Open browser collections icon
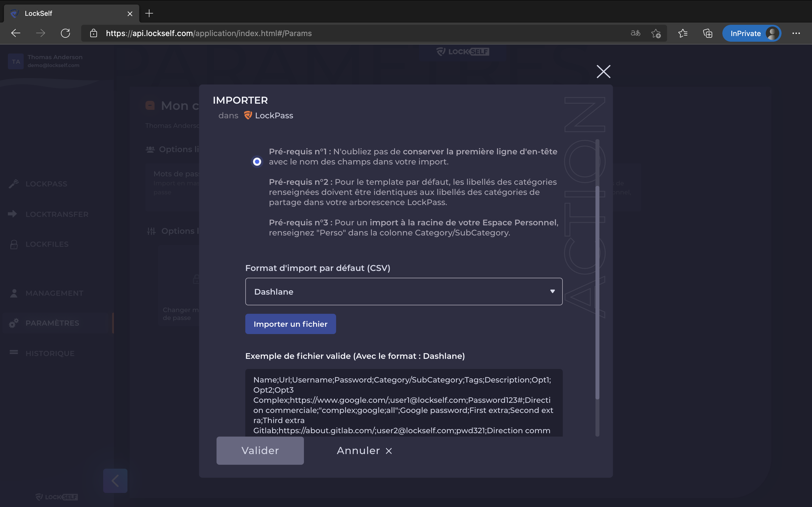The width and height of the screenshot is (812, 507). (708, 33)
